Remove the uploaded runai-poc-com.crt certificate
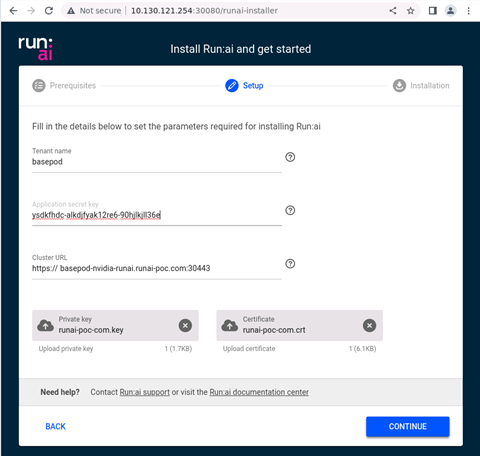The height and width of the screenshot is (456, 480). tap(369, 325)
